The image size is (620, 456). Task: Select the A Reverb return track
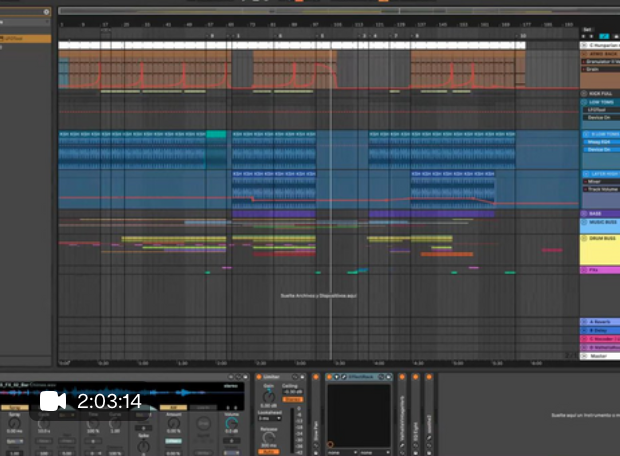point(600,322)
